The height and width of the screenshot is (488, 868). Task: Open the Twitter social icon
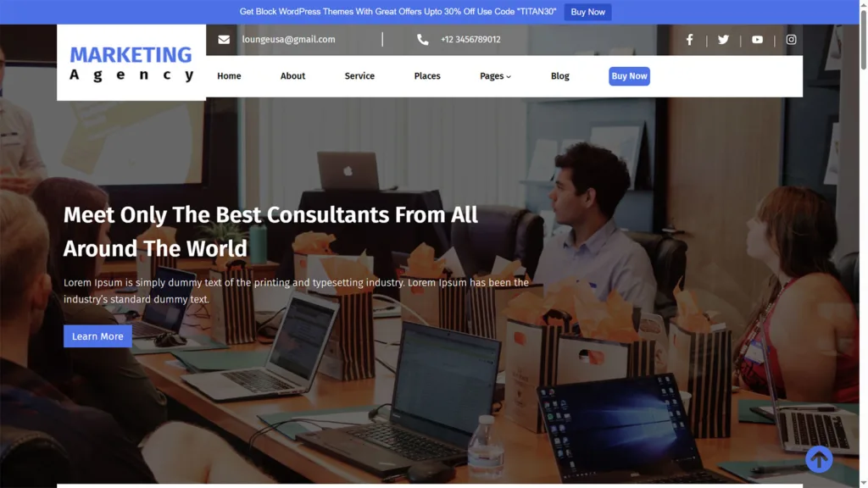tap(723, 40)
